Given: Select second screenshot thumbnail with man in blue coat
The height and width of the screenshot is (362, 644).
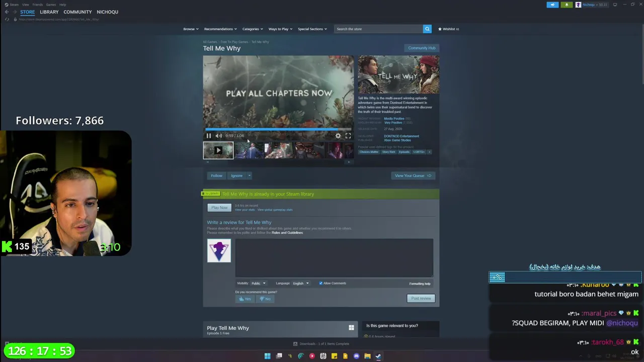Looking at the screenshot, I should (249, 150).
